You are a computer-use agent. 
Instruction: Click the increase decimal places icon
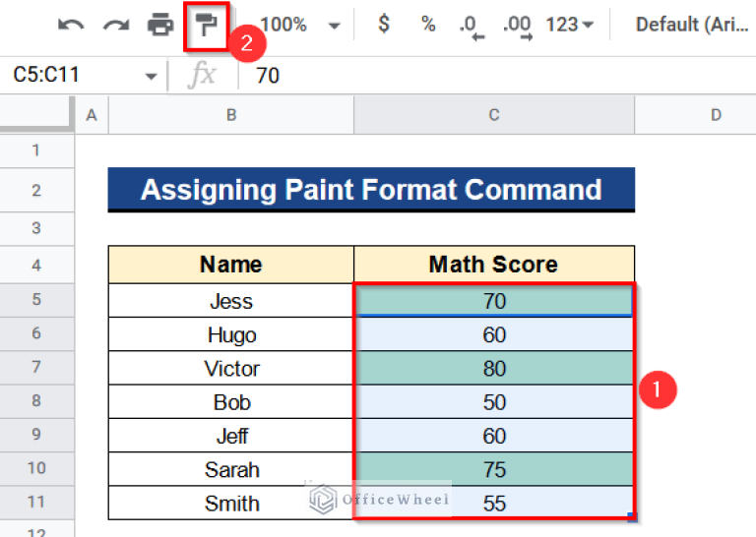[516, 26]
